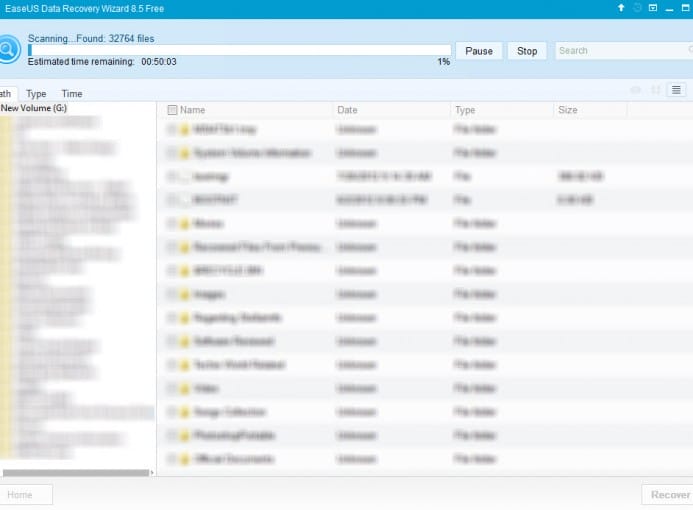Click the scanning progress bar
The width and height of the screenshot is (693, 510).
click(239, 50)
